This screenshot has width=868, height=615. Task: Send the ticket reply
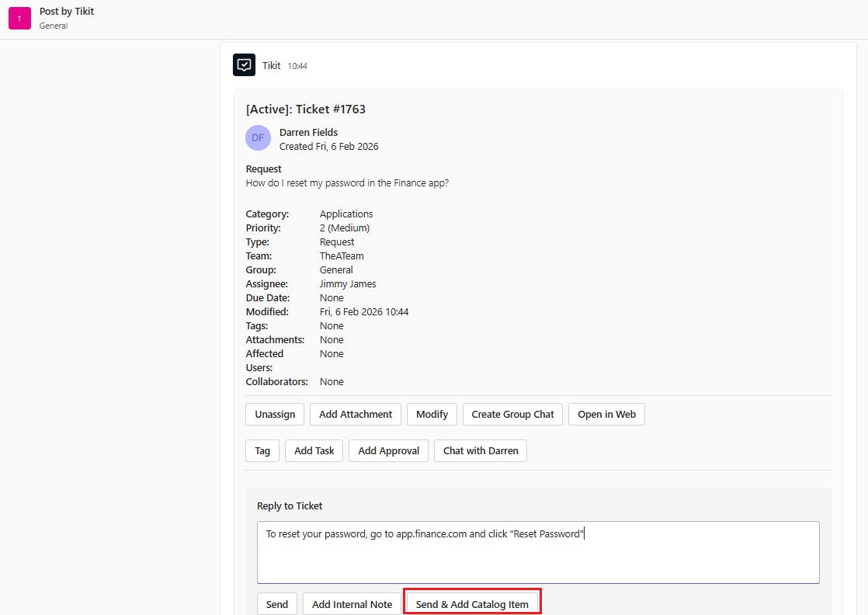277,604
